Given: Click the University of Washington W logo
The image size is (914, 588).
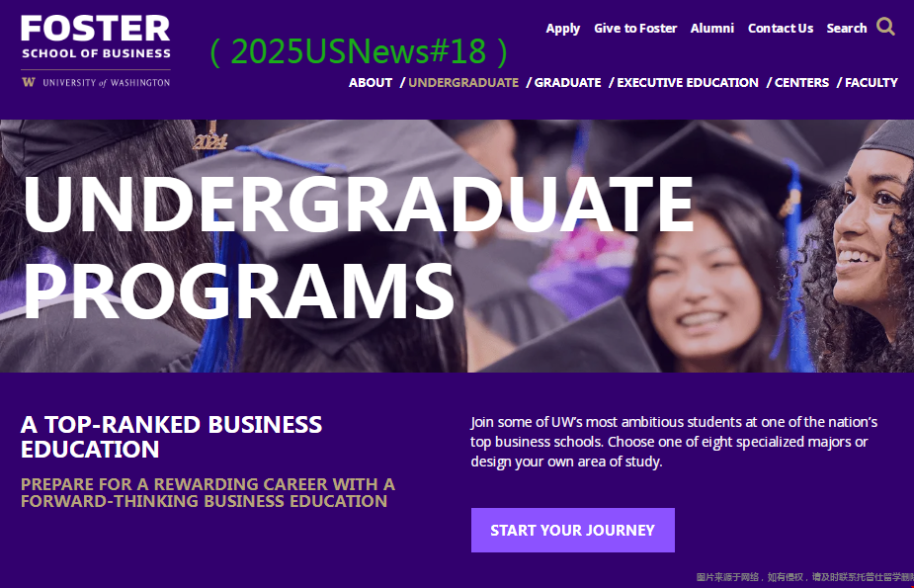Looking at the screenshot, I should pyautogui.click(x=28, y=82).
